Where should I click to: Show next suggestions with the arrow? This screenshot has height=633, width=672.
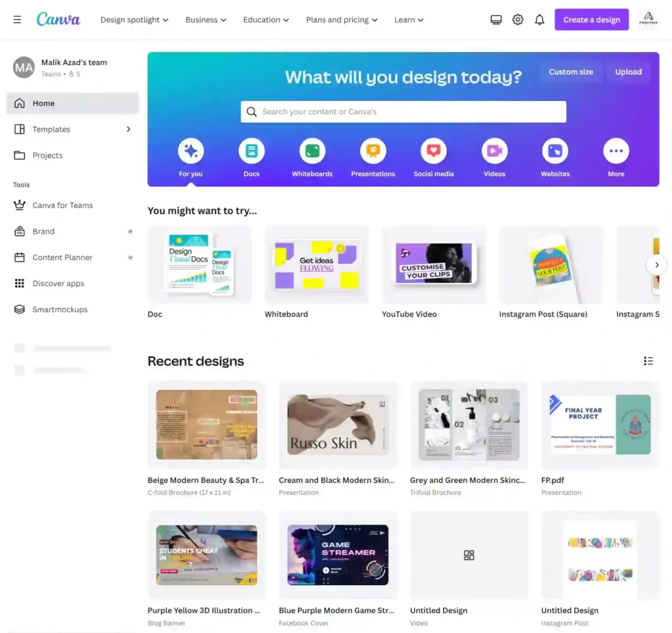[656, 265]
